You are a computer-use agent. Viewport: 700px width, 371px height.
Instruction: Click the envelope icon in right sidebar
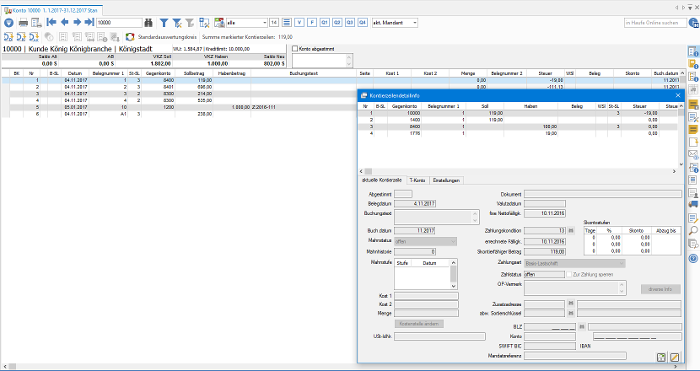pos(693,154)
